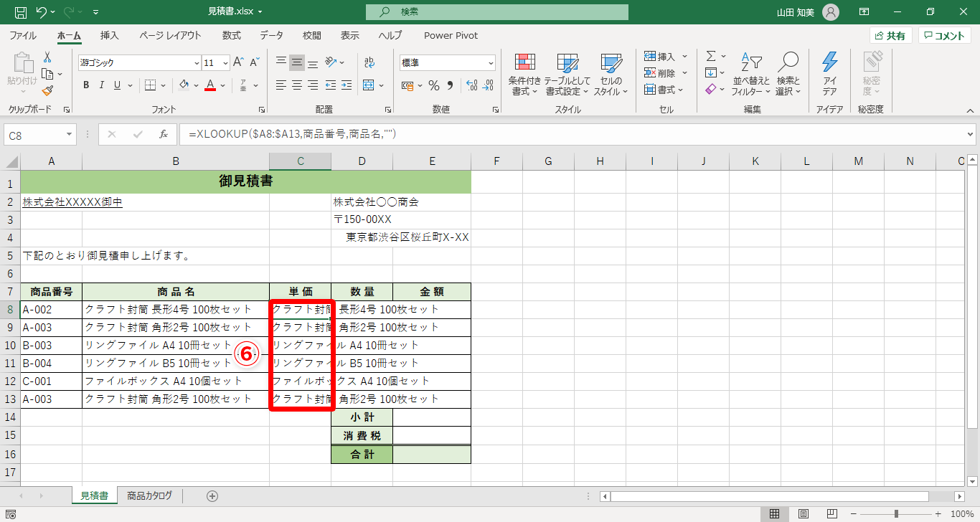Click the Format Painter brush icon
Screen dimensions: 980x522
47,90
